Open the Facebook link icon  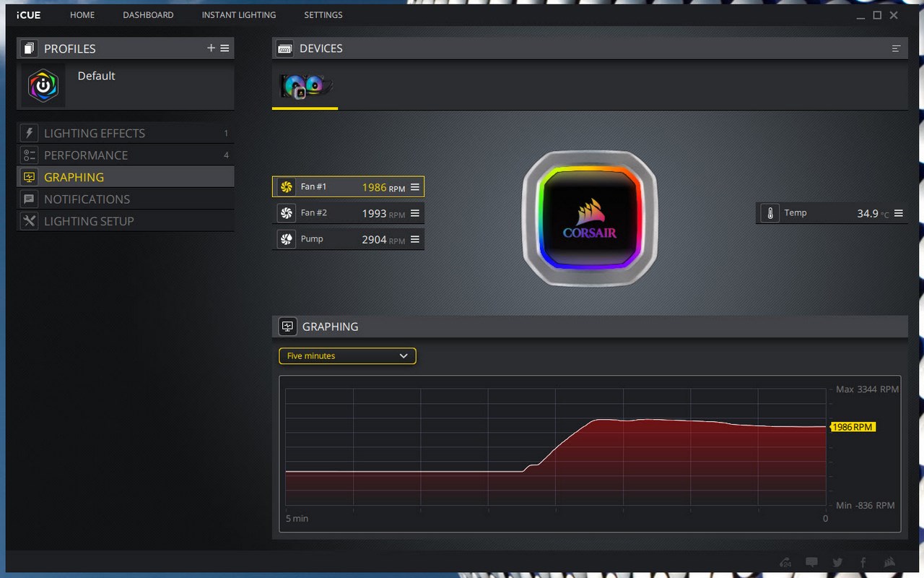(863, 562)
